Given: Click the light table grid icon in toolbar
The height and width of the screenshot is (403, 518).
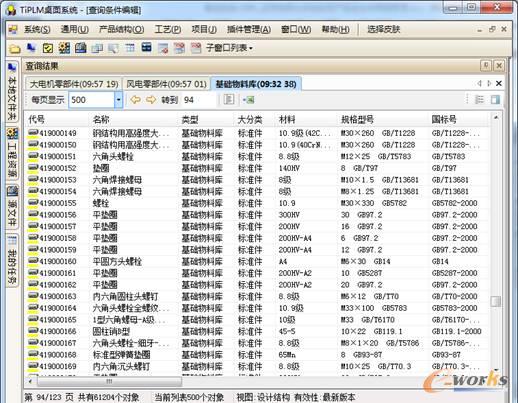Looking at the screenshot, I should tap(130, 49).
